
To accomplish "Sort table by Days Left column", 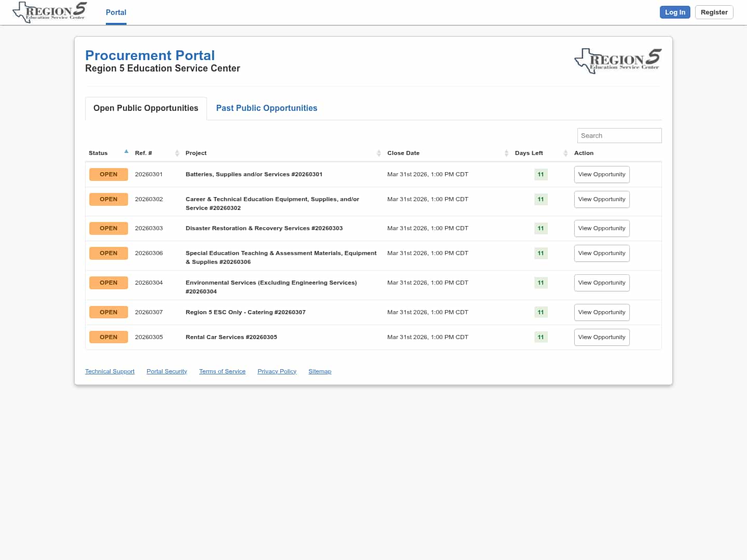I will (565, 153).
